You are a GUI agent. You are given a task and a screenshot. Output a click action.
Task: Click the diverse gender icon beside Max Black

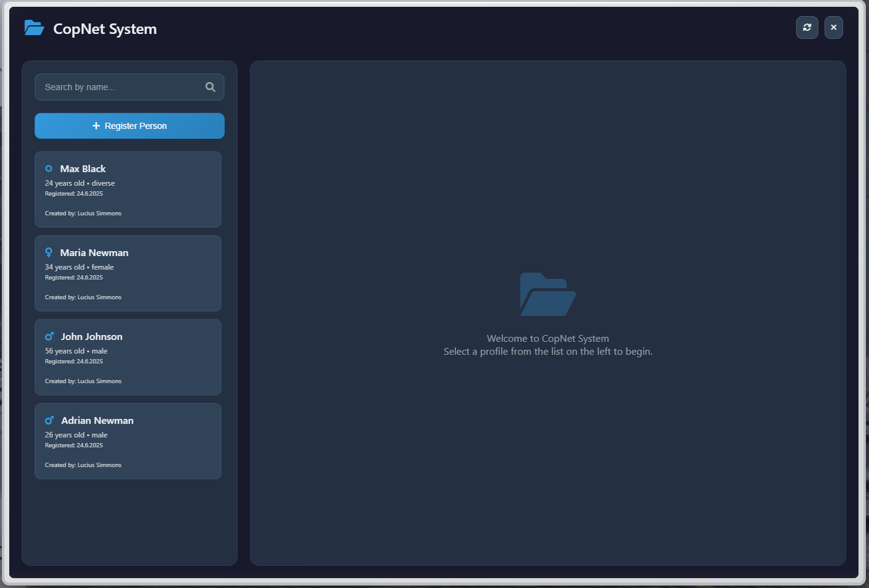point(49,168)
